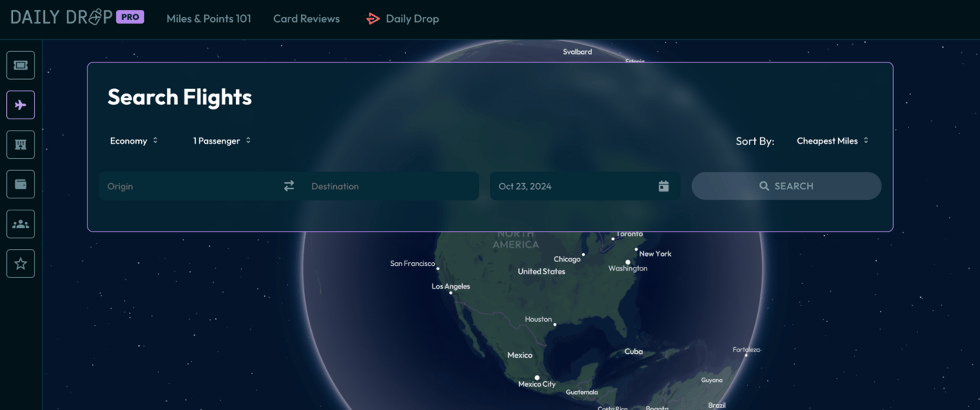980x410 pixels.
Task: Open the Cheapest Miles sort dropdown
Action: tap(832, 141)
